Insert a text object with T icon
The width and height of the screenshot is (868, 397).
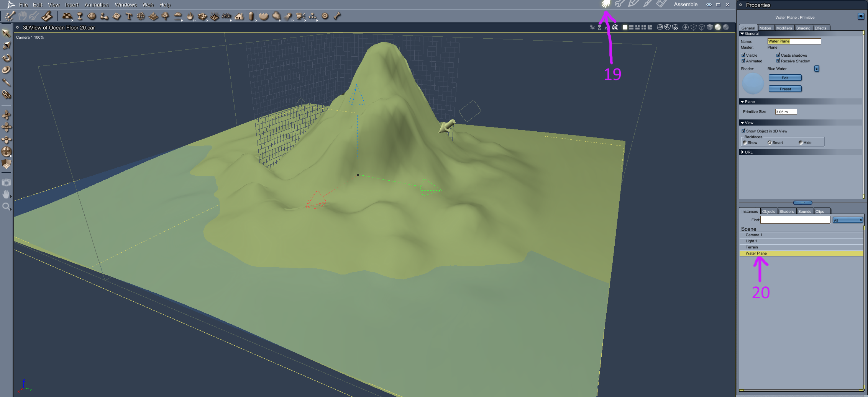pos(129,16)
